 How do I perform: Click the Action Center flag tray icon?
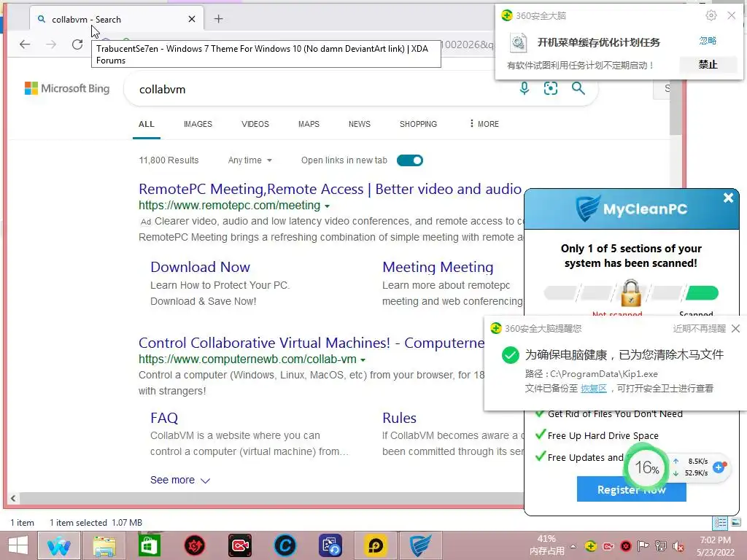643,547
